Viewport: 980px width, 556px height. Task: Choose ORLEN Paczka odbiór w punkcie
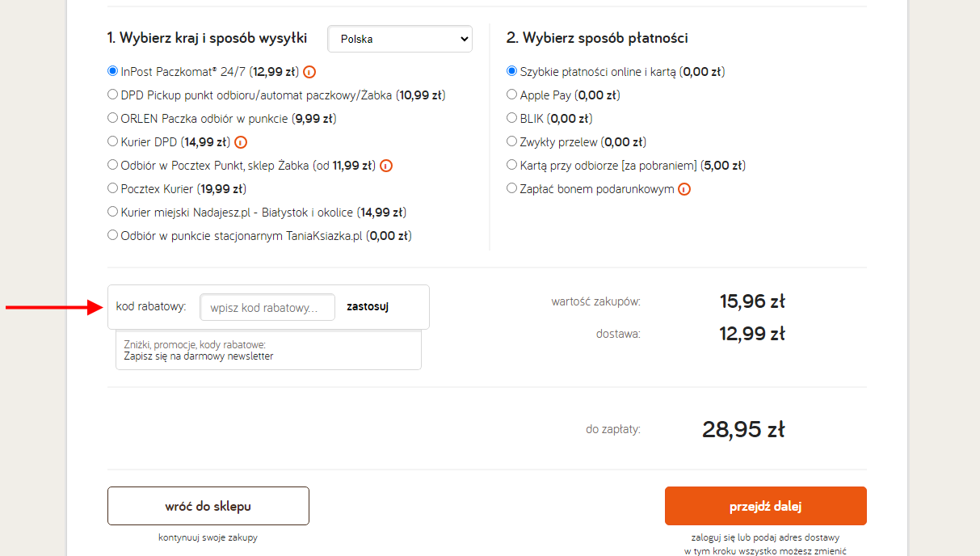[x=113, y=118]
